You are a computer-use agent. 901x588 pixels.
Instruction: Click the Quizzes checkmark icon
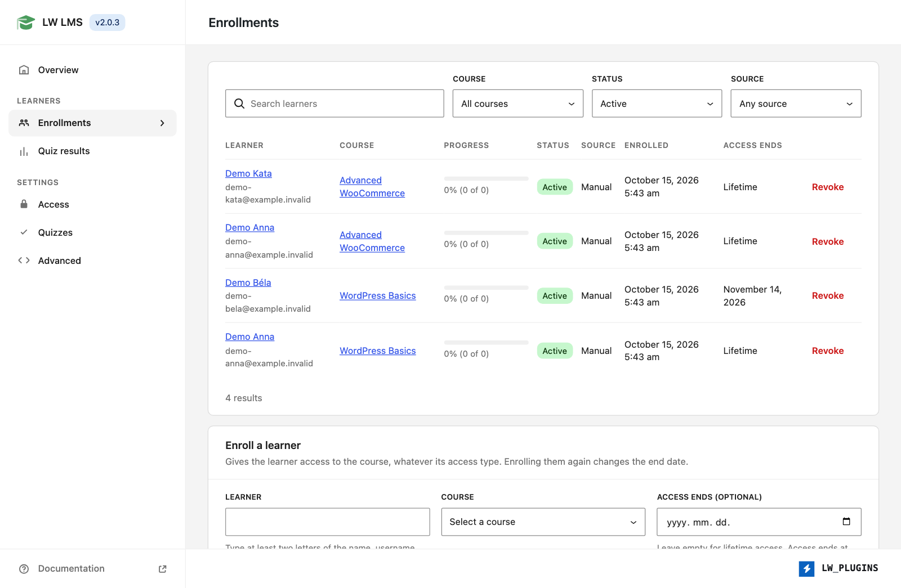[24, 232]
